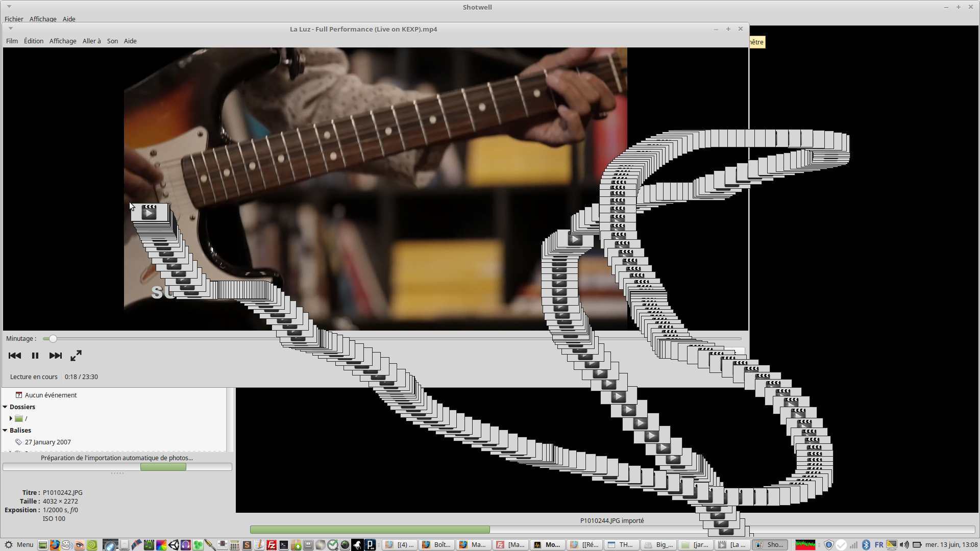Expand the root folder tree item

(11, 418)
